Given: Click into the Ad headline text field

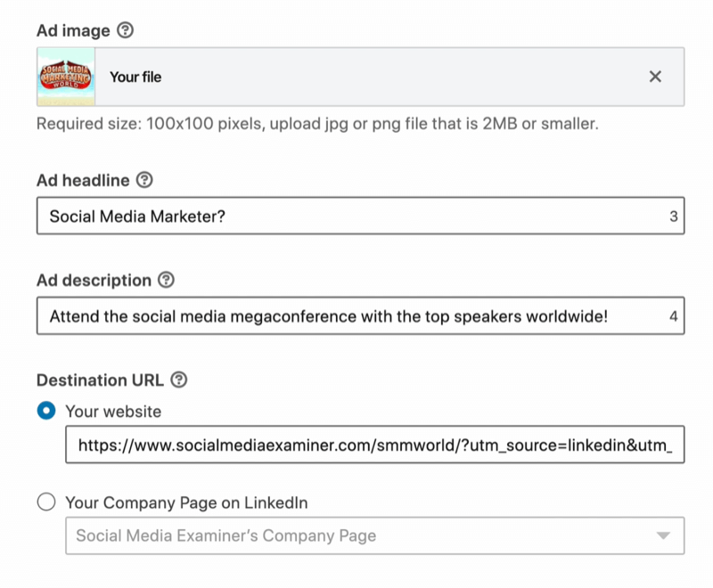Looking at the screenshot, I should click(348, 216).
